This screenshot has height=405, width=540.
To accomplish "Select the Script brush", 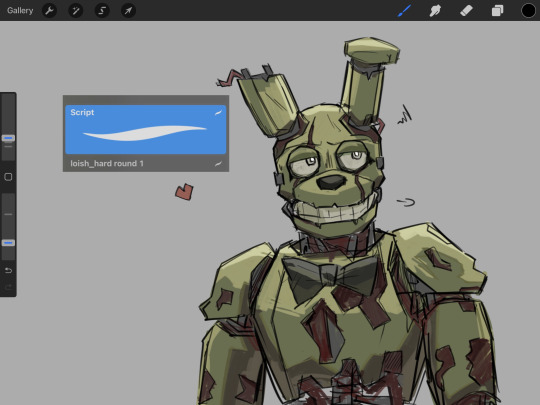I will coord(146,129).
